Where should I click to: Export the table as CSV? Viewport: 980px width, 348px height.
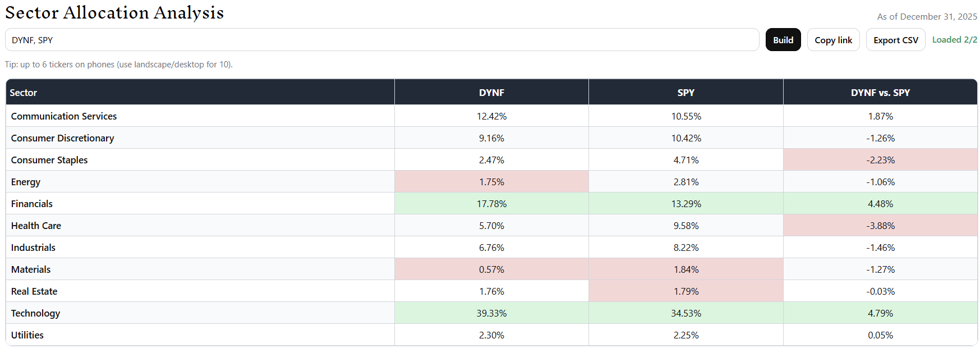click(x=895, y=40)
